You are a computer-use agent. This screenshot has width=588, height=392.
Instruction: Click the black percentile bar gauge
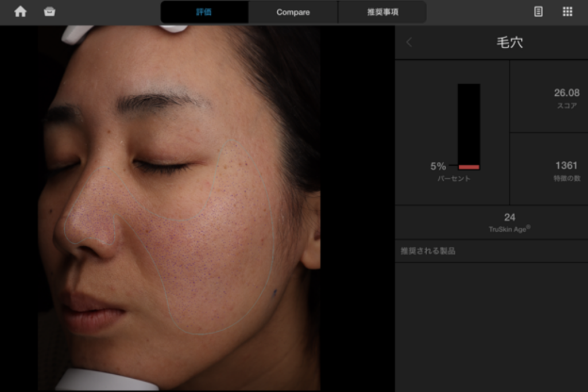[x=469, y=121]
